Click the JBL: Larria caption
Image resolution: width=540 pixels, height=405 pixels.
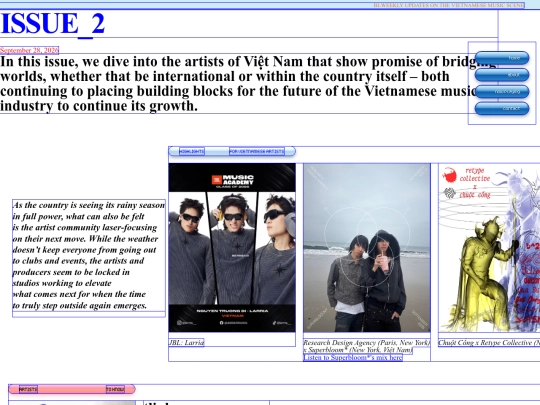[186, 342]
